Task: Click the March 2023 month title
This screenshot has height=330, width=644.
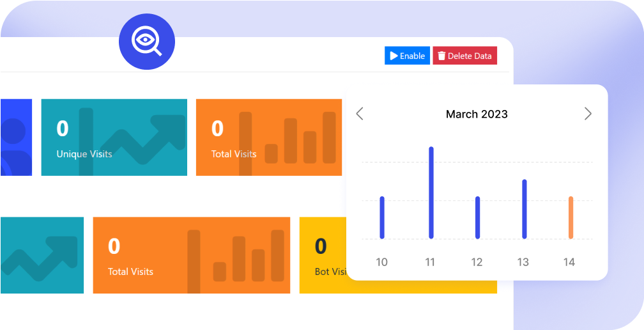Action: (x=477, y=114)
